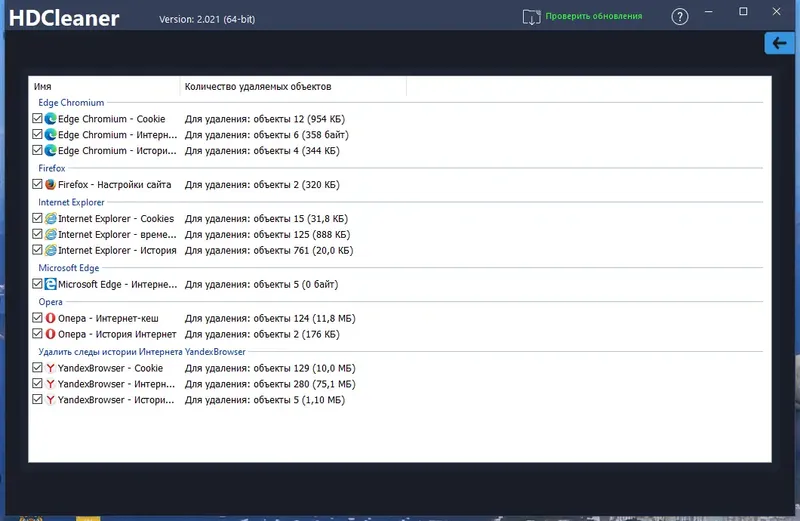Click 'объекты 5 (0 байт)' value

click(296, 284)
